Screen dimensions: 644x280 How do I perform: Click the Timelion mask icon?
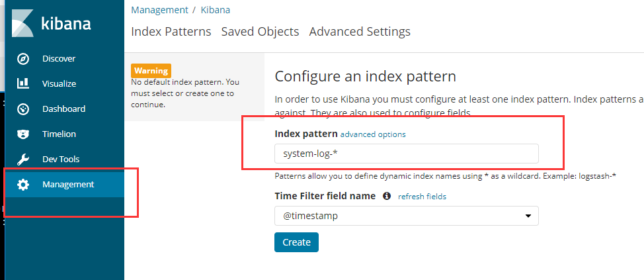23,134
